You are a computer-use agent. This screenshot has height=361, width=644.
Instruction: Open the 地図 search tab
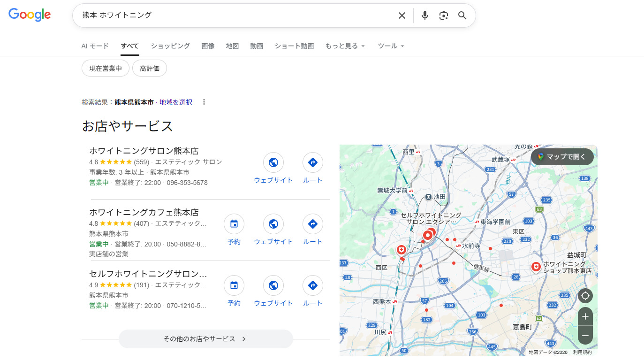tap(232, 46)
